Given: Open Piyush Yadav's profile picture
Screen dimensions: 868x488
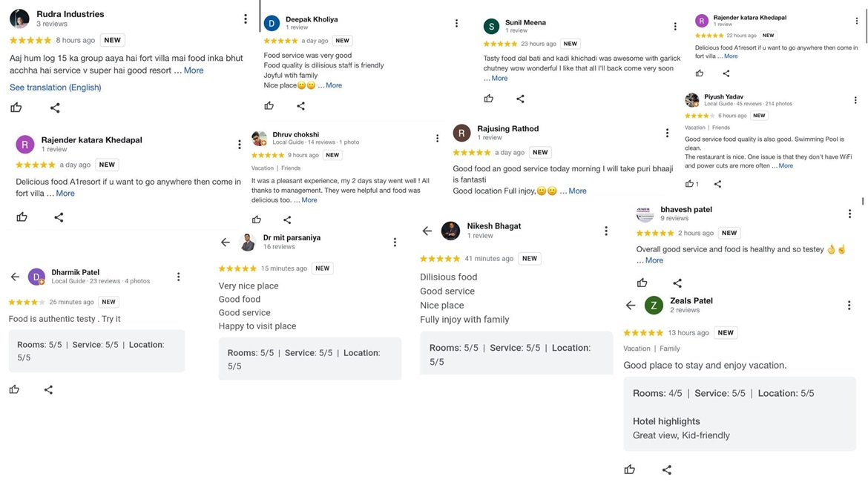Looking at the screenshot, I should pyautogui.click(x=692, y=100).
